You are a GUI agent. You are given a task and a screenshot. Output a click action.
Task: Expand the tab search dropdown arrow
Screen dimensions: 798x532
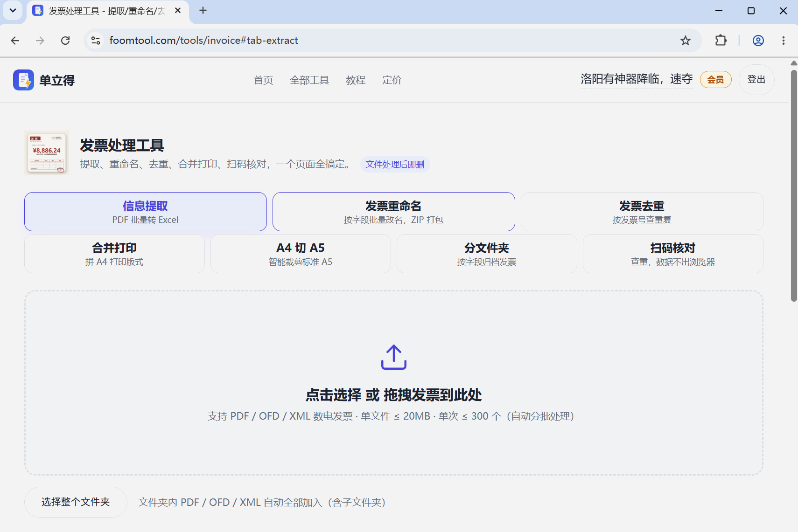point(13,10)
